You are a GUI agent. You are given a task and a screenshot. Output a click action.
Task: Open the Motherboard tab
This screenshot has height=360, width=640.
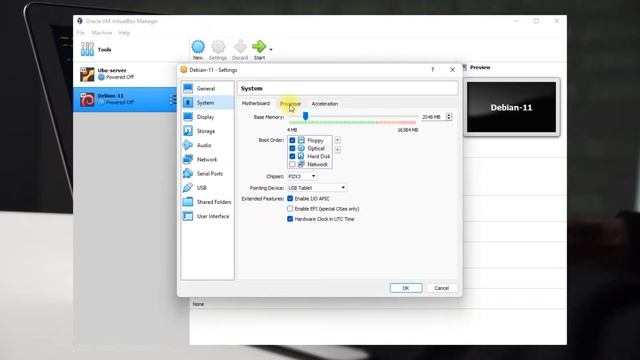pos(256,104)
